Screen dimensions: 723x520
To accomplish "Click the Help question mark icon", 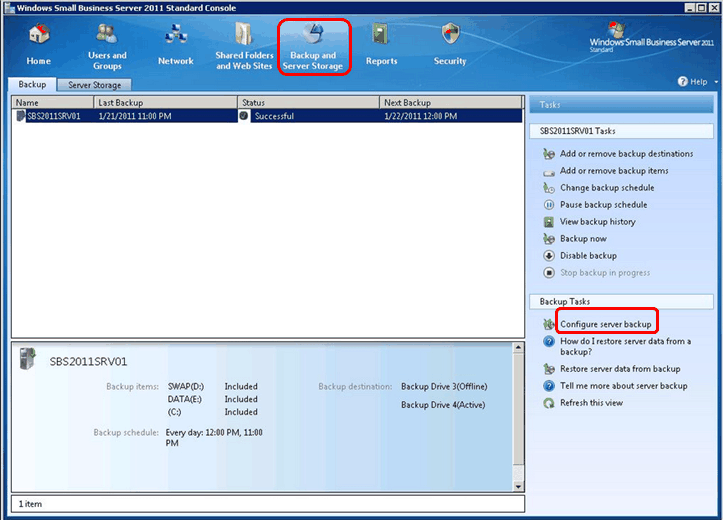I will coord(682,82).
